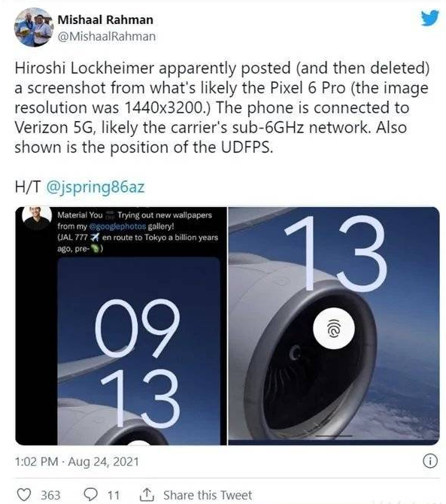
Task: Click the 363 likes count
Action: tap(50, 495)
